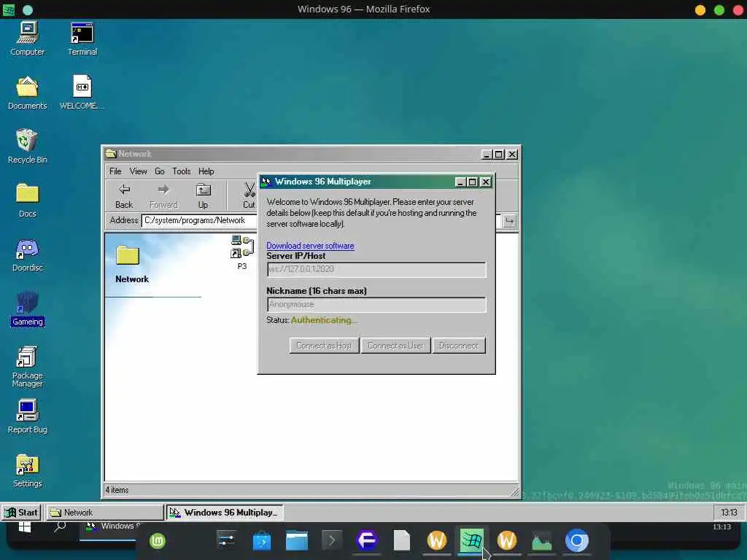This screenshot has height=560, width=747.
Task: Open the Recycle Bin icon
Action: [x=27, y=147]
